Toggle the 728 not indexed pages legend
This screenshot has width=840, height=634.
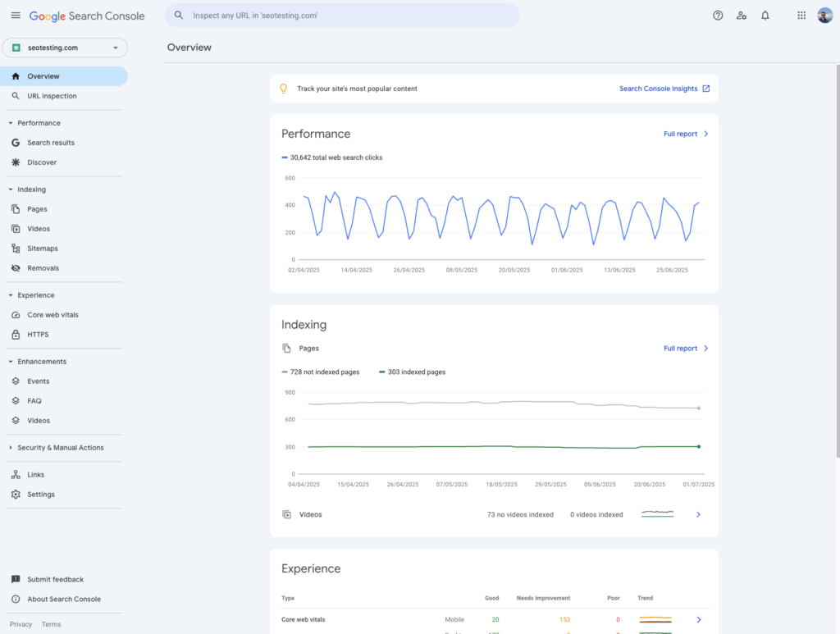(x=321, y=372)
